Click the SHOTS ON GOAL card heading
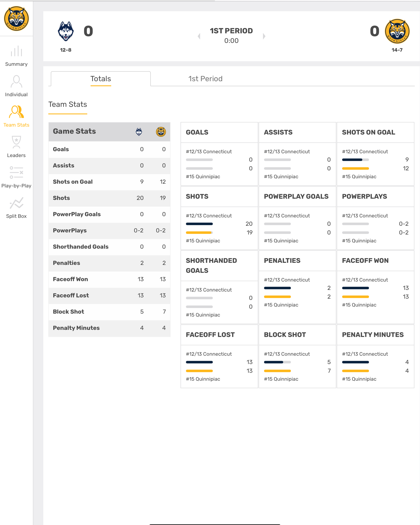The image size is (420, 525). [368, 132]
